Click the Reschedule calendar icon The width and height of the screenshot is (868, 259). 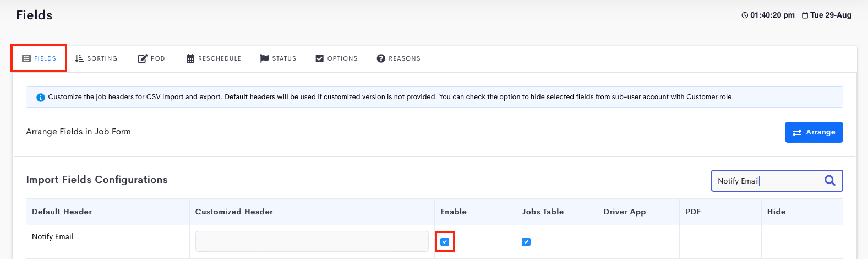pos(190,58)
